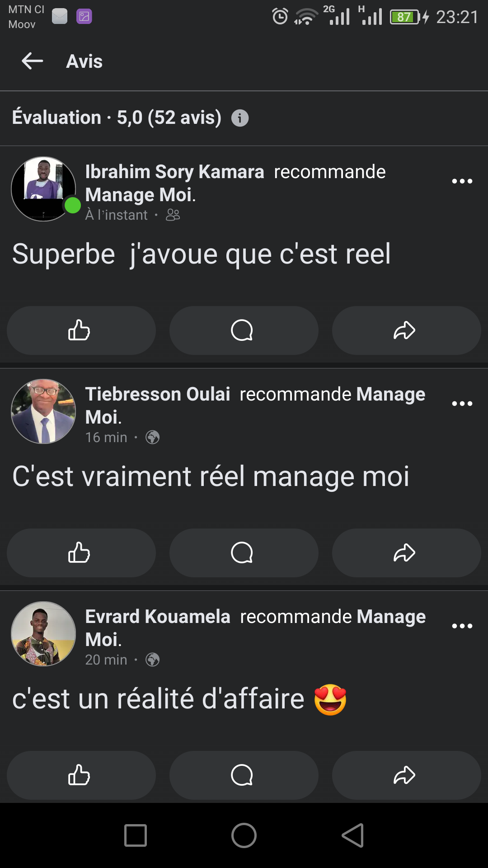Viewport: 488px width, 868px height.
Task: Open options menu for Ibrahim's review
Action: coord(462,181)
